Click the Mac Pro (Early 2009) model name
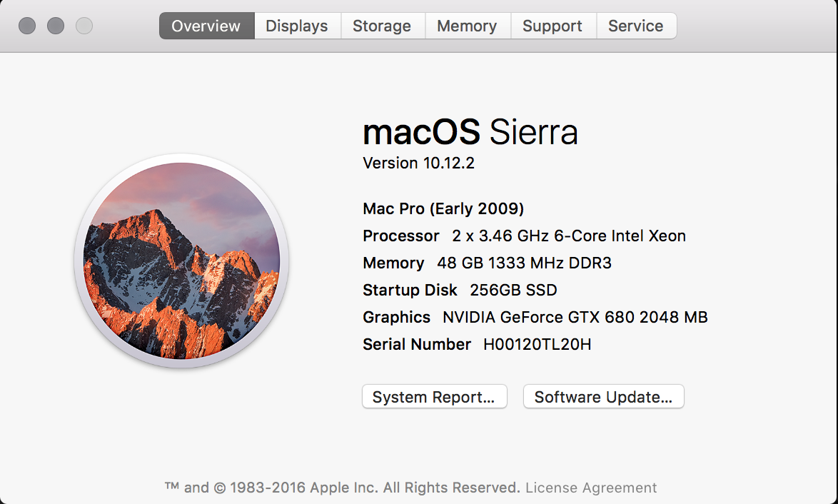Screen dimensions: 838x504 pyautogui.click(x=443, y=208)
